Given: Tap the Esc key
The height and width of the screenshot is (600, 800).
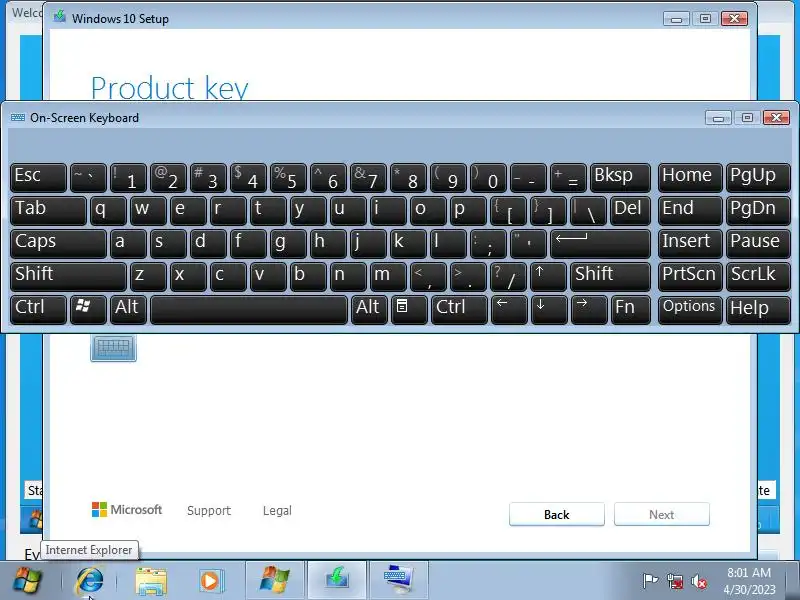Looking at the screenshot, I should 38,177.
